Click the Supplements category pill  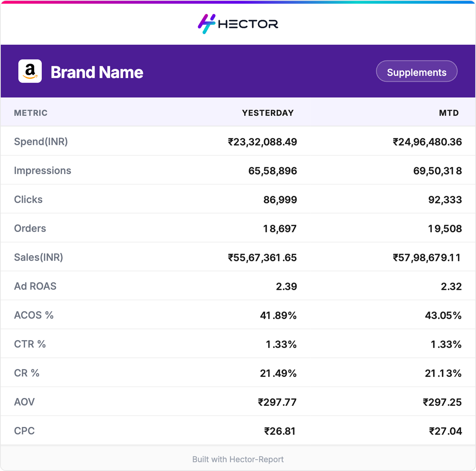[417, 71]
